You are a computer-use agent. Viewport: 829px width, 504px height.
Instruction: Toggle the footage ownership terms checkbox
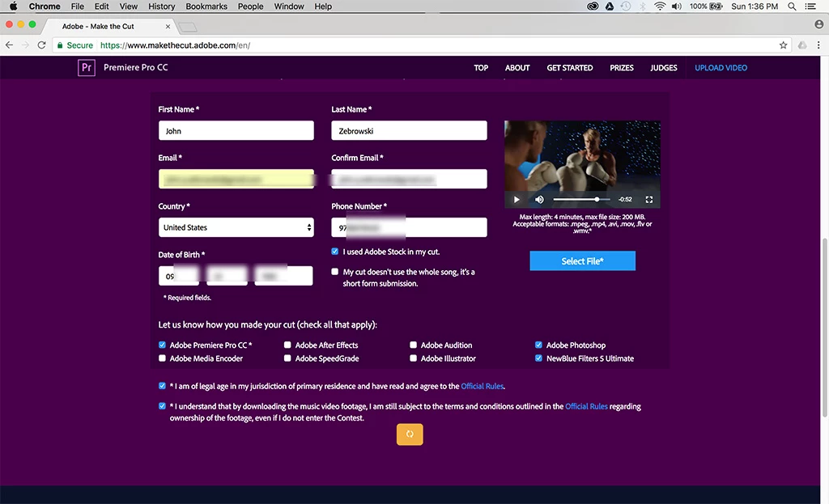click(x=162, y=406)
